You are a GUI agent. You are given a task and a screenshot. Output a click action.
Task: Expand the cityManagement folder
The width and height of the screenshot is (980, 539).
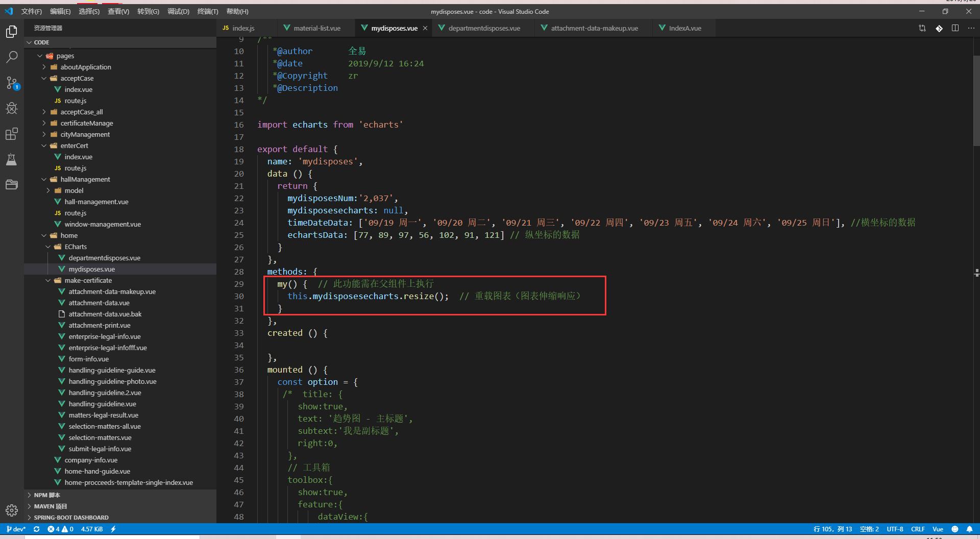coord(120,134)
